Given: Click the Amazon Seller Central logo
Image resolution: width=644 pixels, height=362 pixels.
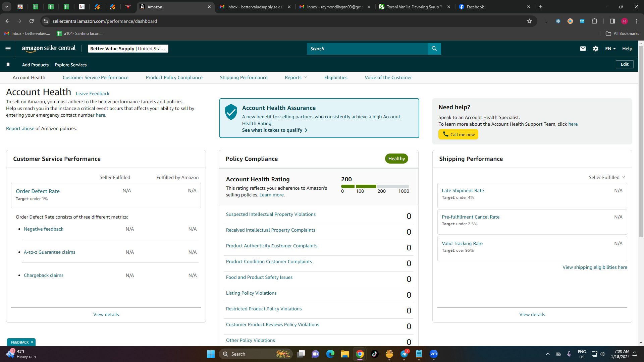Looking at the screenshot, I should point(49,49).
